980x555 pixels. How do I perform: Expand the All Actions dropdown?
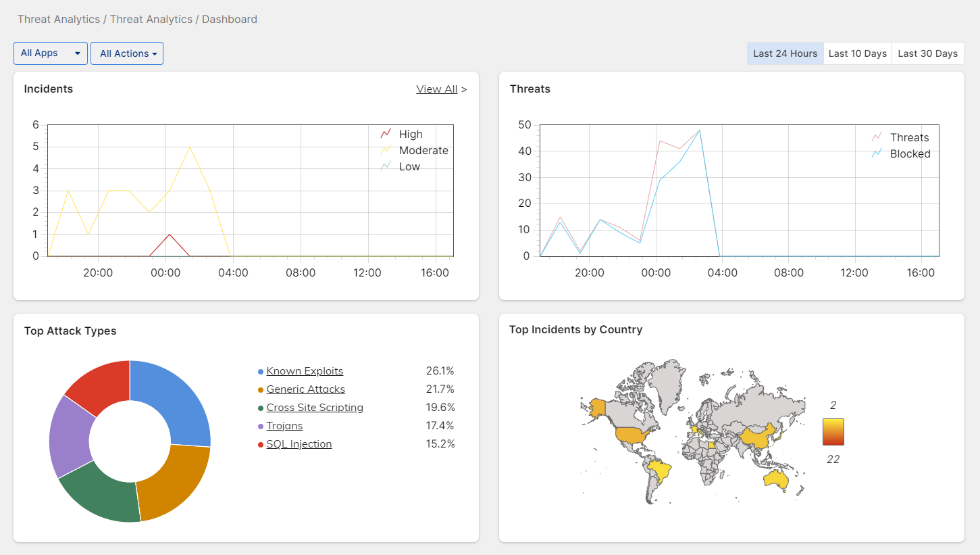tap(127, 53)
